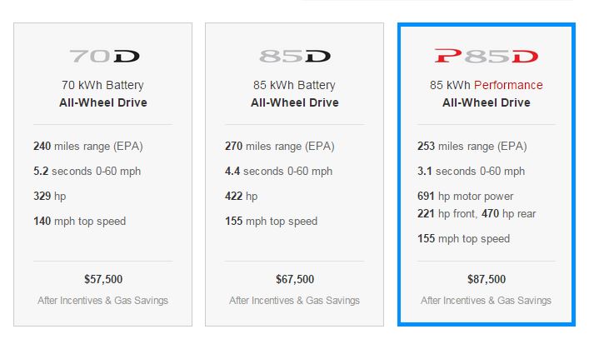This screenshot has height=364, width=589.
Task: Click After Incentives & Gas Savings under $87,500
Action: 486,301
